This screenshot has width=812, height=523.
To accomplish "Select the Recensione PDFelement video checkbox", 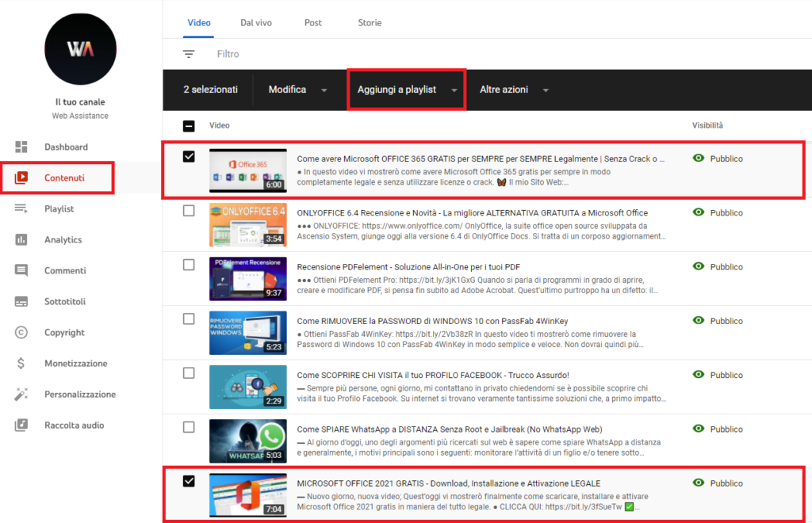I will pyautogui.click(x=189, y=265).
